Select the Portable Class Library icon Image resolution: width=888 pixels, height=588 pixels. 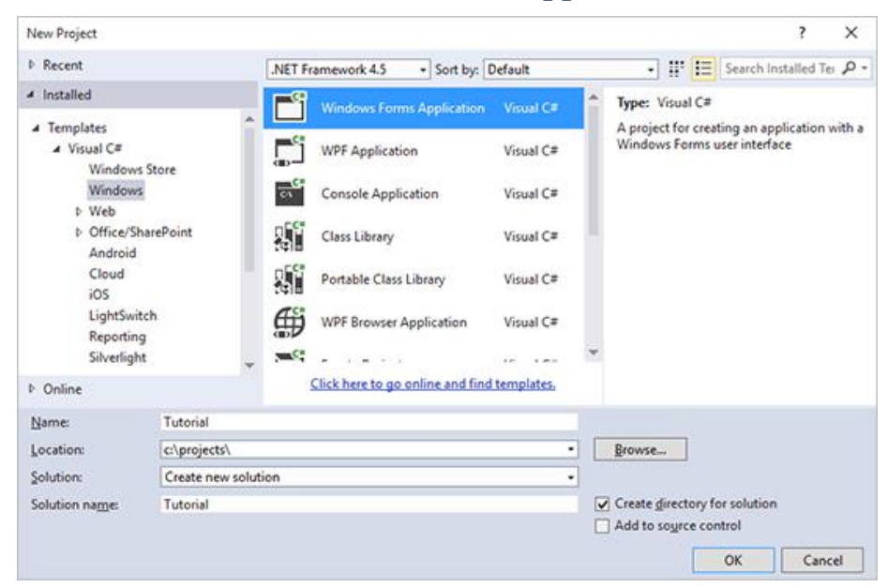[288, 279]
